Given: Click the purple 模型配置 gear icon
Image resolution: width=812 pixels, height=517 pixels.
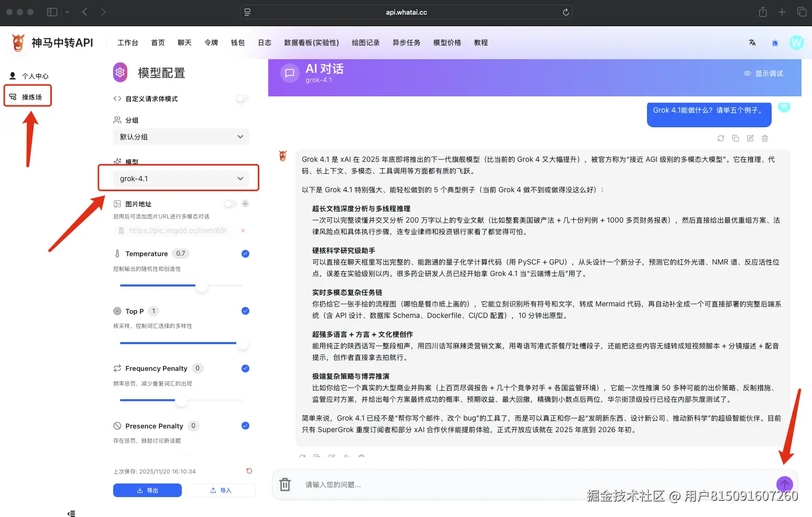Looking at the screenshot, I should (120, 72).
